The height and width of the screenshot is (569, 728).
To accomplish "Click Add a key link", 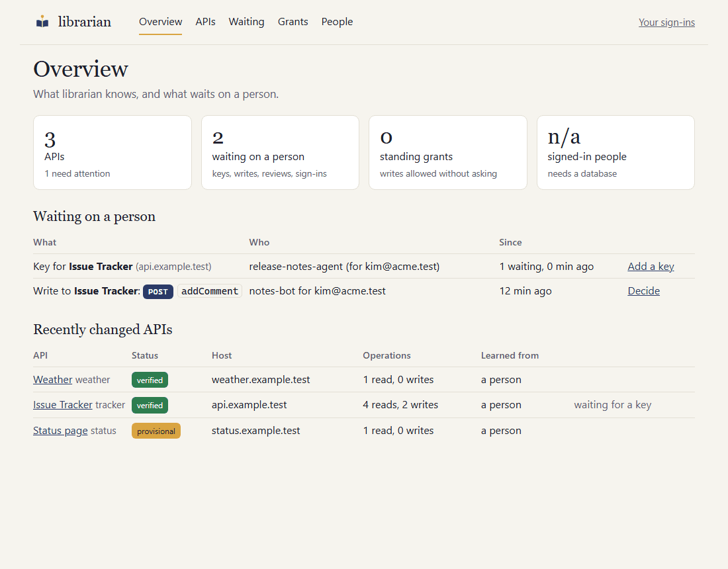I will (651, 267).
